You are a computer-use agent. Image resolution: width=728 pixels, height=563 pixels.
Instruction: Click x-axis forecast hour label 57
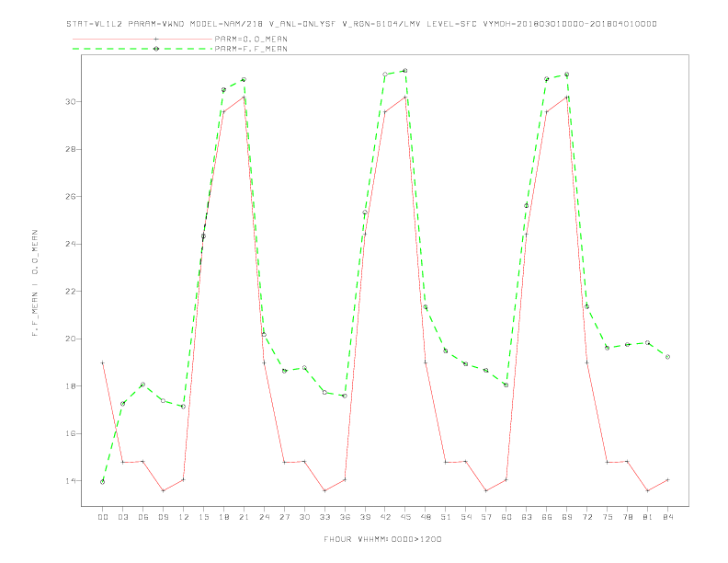486,517
